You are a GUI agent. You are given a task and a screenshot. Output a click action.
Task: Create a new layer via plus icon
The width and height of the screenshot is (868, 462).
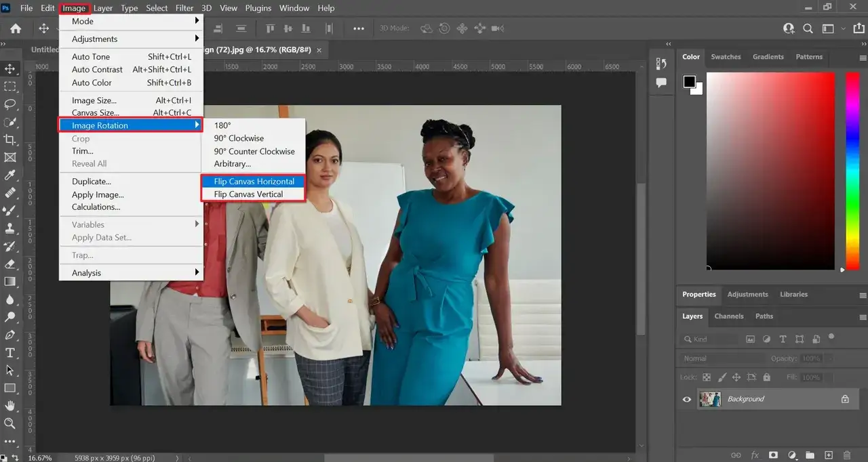click(x=828, y=455)
